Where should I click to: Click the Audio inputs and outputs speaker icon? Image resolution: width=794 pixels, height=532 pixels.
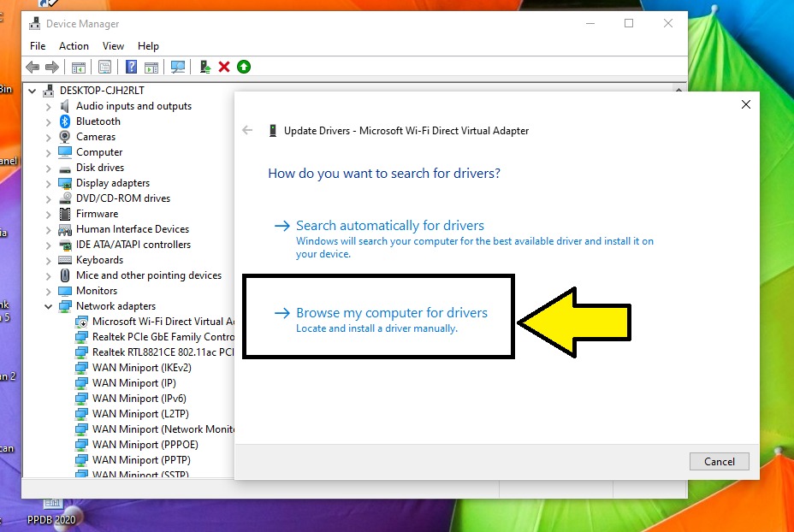point(65,106)
